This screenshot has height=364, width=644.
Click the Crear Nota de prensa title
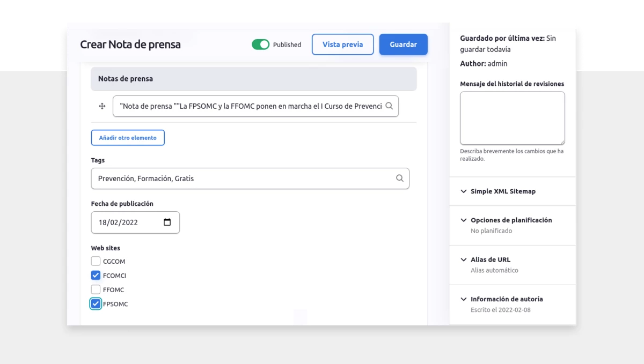coord(130,44)
